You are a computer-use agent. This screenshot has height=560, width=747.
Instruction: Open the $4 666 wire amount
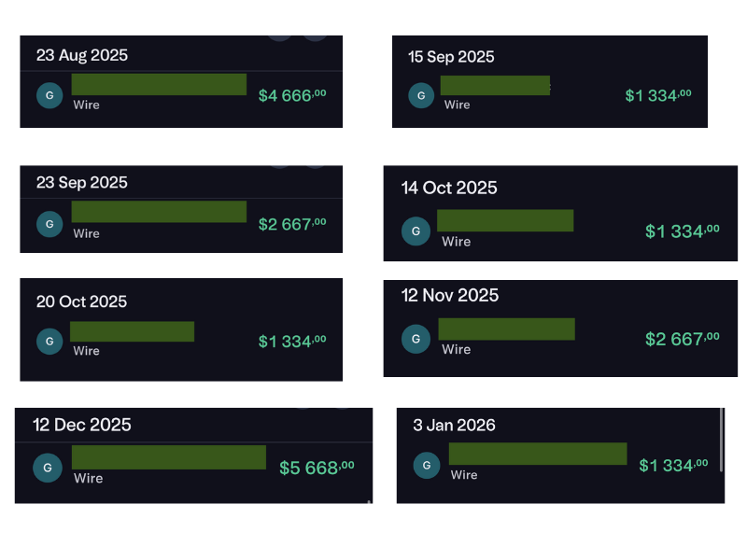[x=292, y=95]
